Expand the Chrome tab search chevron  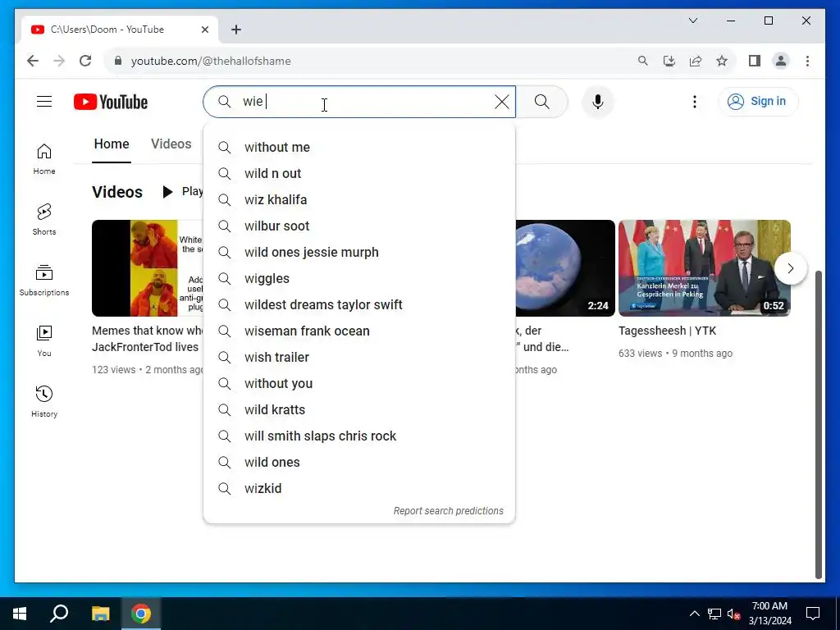coord(692,21)
